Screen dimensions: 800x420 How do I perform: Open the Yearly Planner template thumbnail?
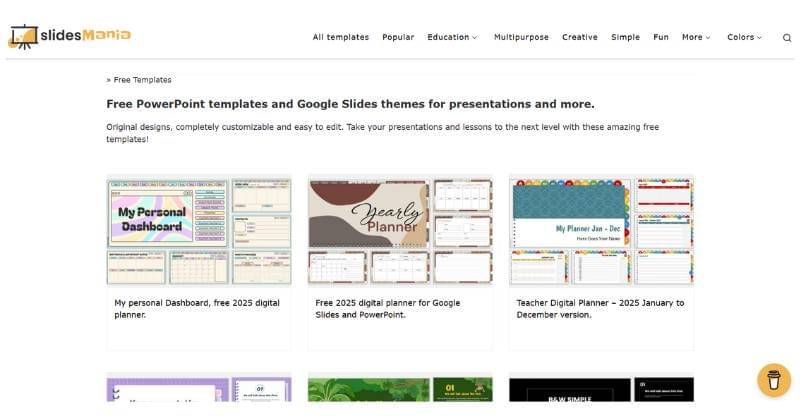[x=400, y=231]
